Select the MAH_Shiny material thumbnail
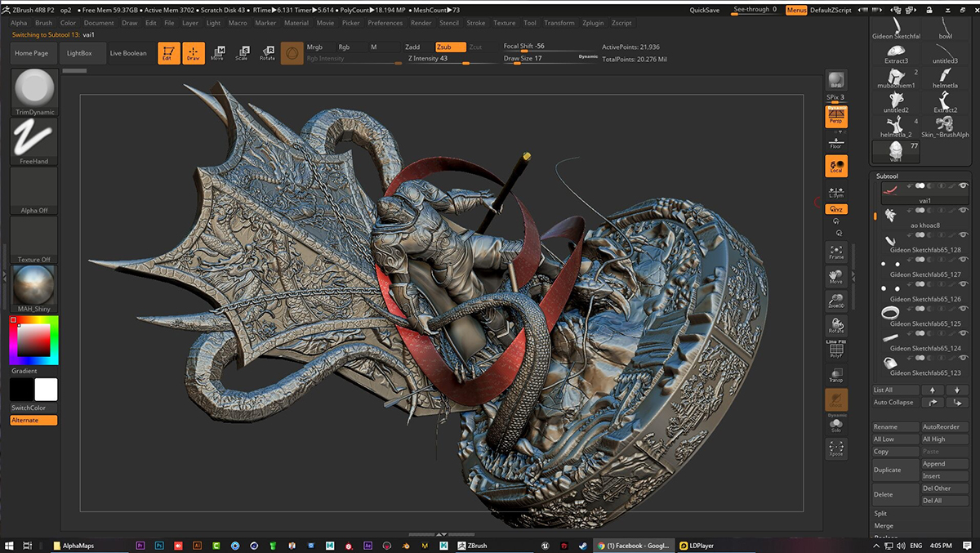This screenshot has height=553, width=980. tap(34, 286)
